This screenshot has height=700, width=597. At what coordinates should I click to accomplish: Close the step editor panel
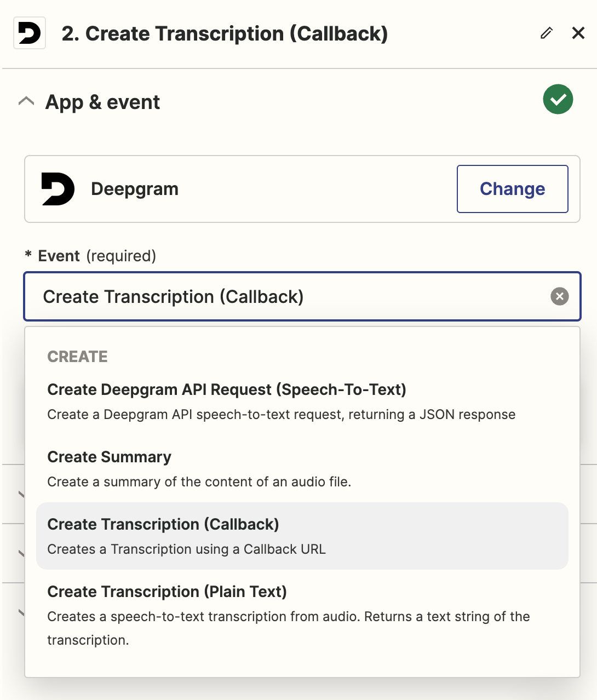[578, 33]
